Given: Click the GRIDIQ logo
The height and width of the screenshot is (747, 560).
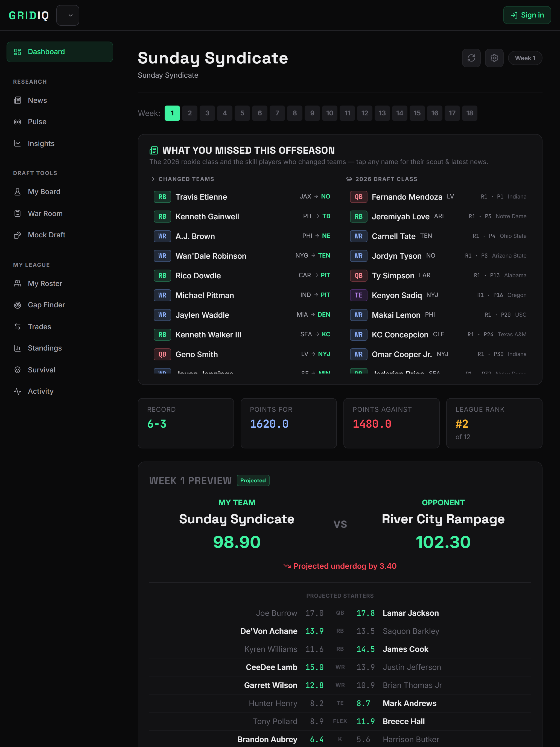Looking at the screenshot, I should coord(29,16).
